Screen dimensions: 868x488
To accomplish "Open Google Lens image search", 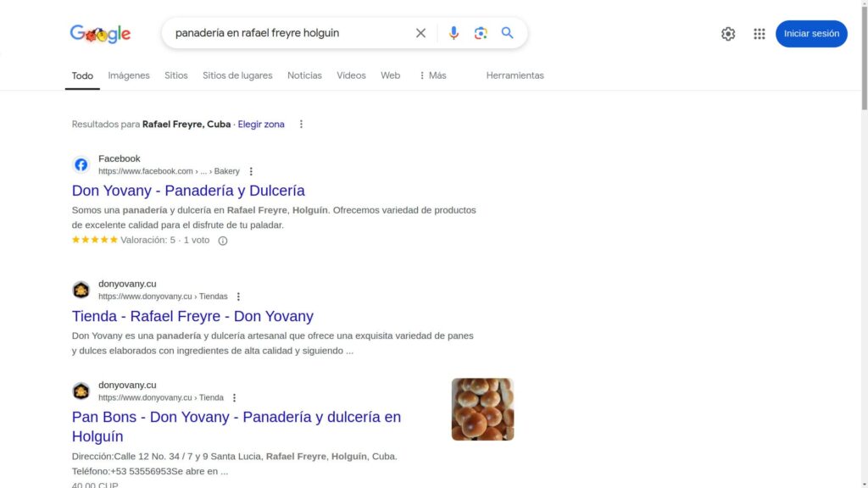I will pyautogui.click(x=481, y=33).
